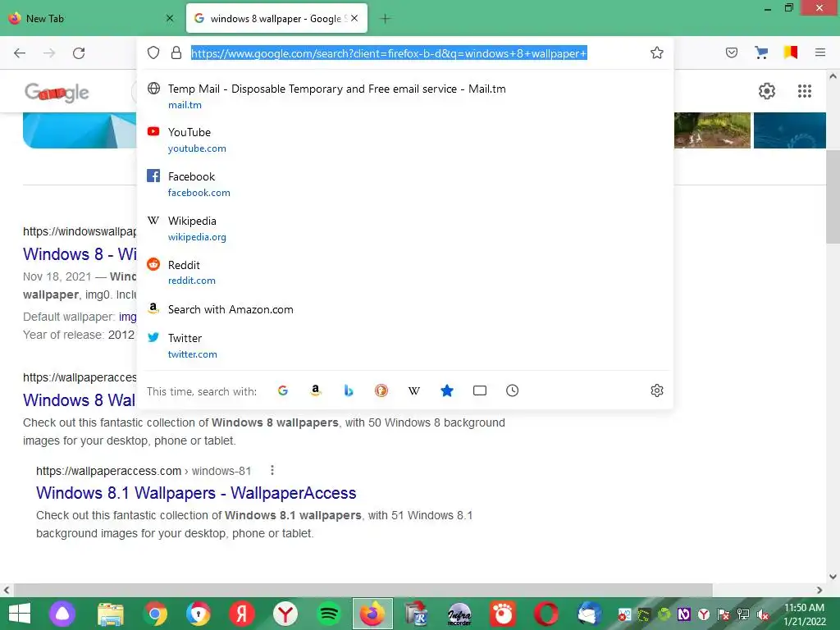
Task: Open Spotify from the taskbar
Action: pos(328,614)
